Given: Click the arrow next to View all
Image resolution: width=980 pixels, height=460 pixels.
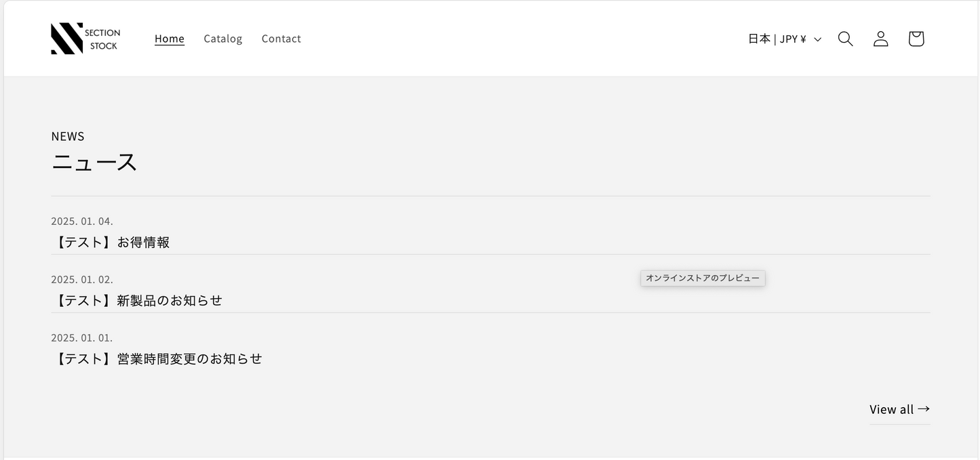Looking at the screenshot, I should [924, 409].
